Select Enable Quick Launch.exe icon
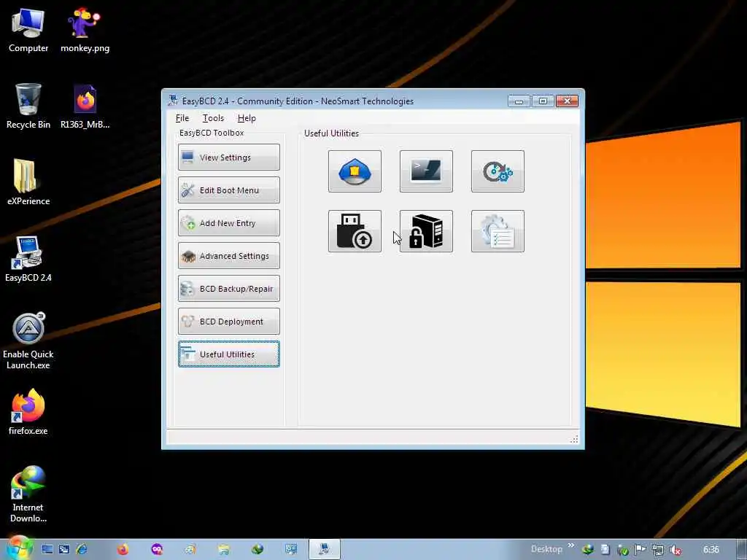The width and height of the screenshot is (747, 560). coord(28,341)
